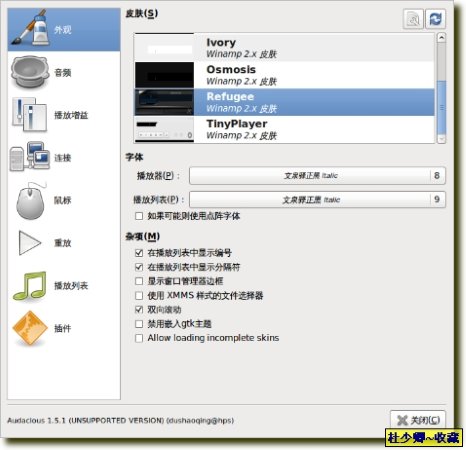This screenshot has width=466, height=450.
Task: Select the TinyPlayer skin
Action: pos(284,129)
